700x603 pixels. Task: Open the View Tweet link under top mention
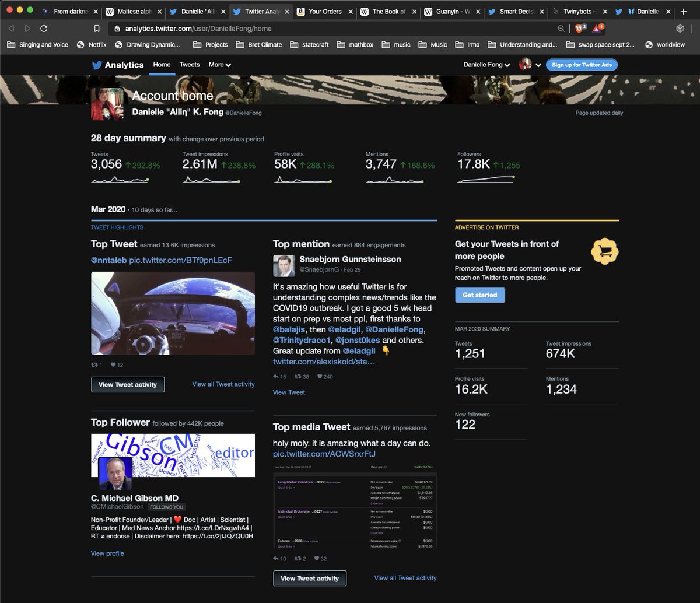pos(289,392)
